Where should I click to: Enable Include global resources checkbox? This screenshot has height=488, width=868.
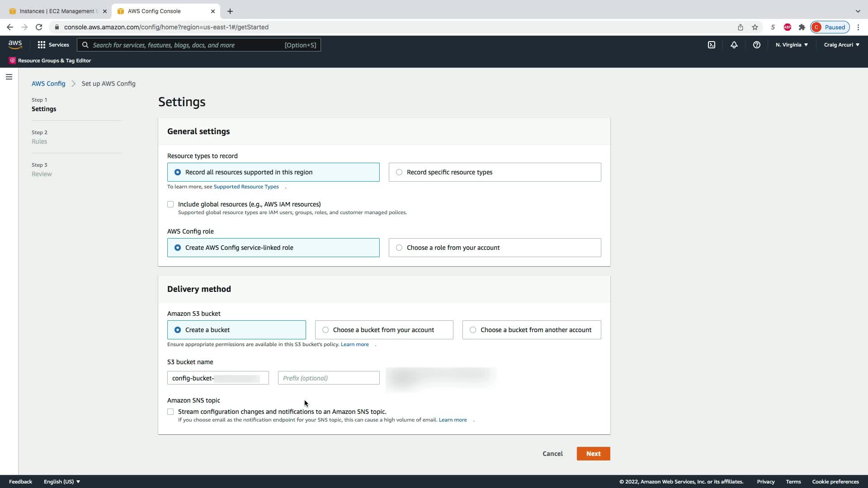(170, 204)
